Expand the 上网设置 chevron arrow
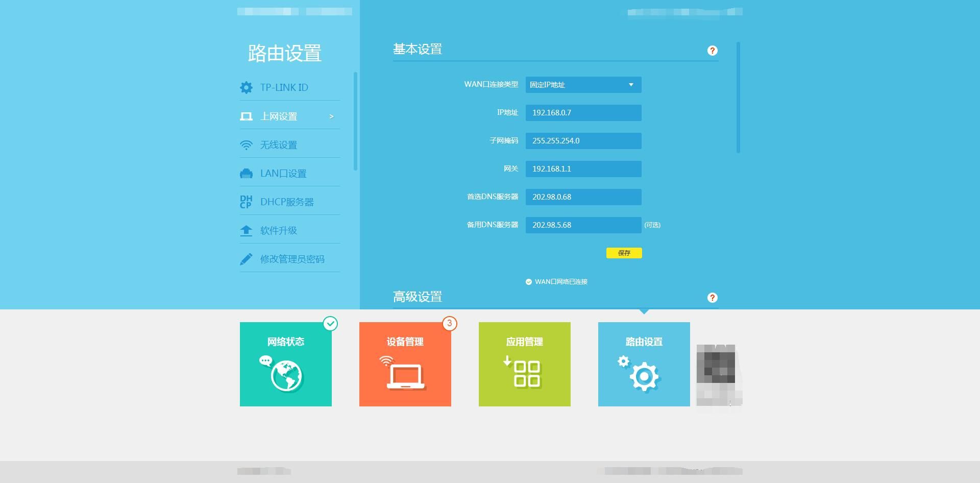Screen dimensions: 980x483 click(x=331, y=116)
